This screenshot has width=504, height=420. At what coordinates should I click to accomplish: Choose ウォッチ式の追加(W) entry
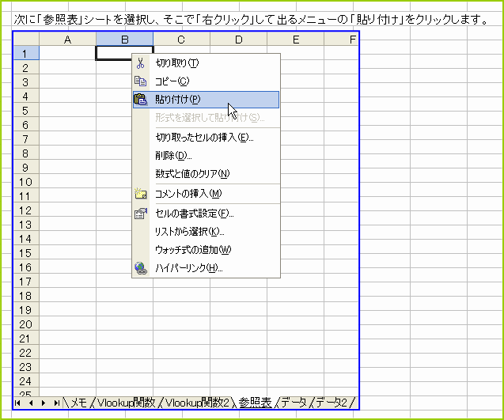(x=206, y=250)
